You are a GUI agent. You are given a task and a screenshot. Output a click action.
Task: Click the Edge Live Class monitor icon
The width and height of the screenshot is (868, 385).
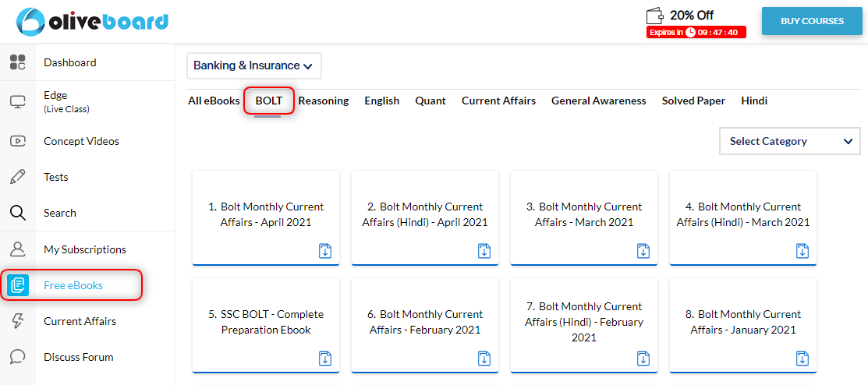[18, 102]
